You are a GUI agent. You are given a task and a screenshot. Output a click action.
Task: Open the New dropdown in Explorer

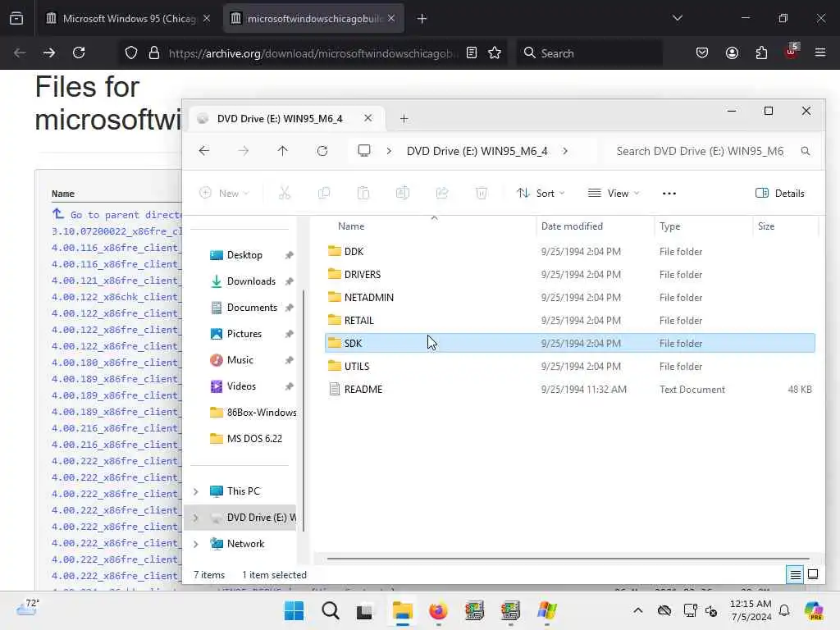tap(224, 194)
